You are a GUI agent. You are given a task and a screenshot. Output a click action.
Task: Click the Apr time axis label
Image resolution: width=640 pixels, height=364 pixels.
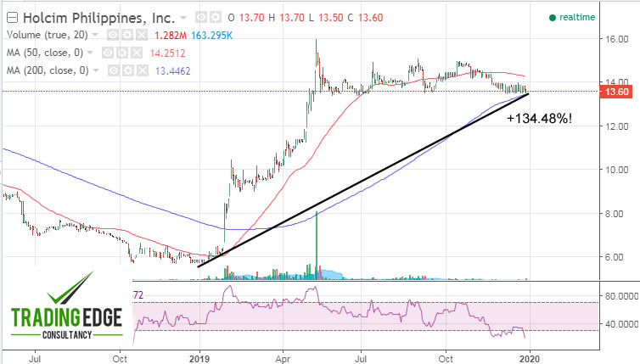click(283, 359)
